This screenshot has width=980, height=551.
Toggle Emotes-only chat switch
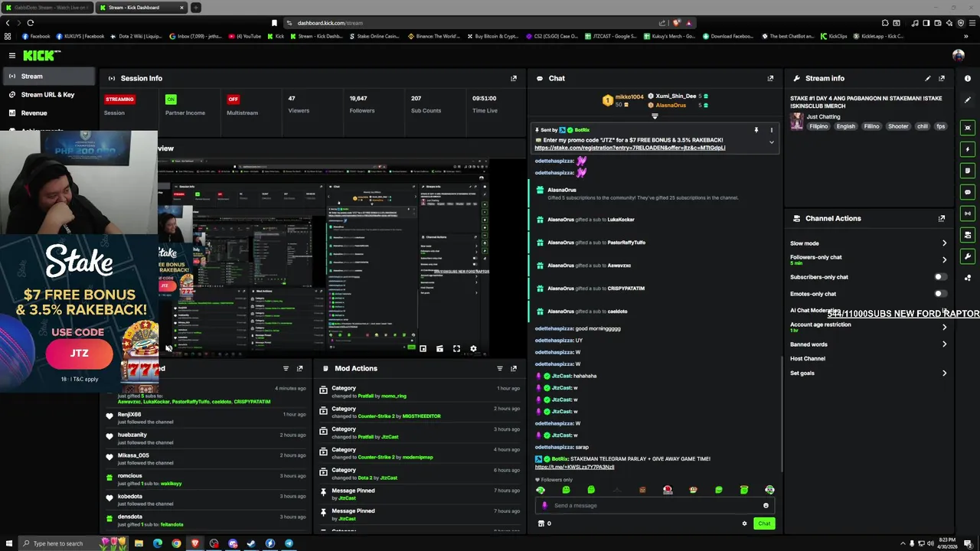point(940,294)
